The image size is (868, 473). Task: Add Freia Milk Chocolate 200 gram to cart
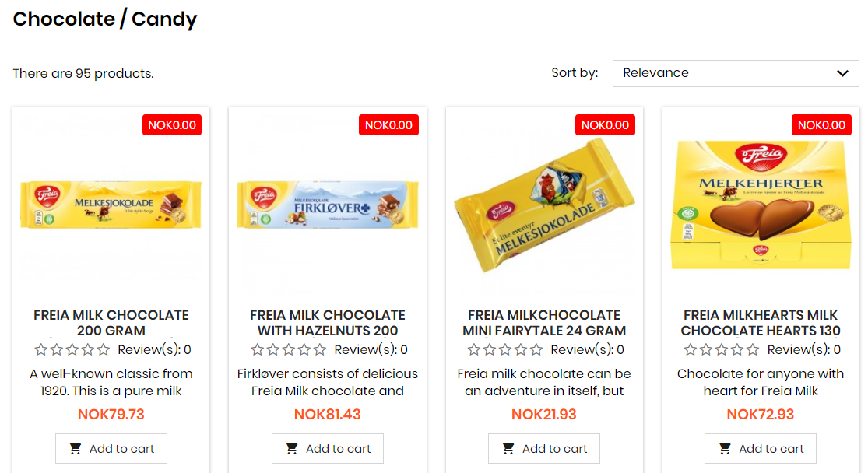[111, 449]
